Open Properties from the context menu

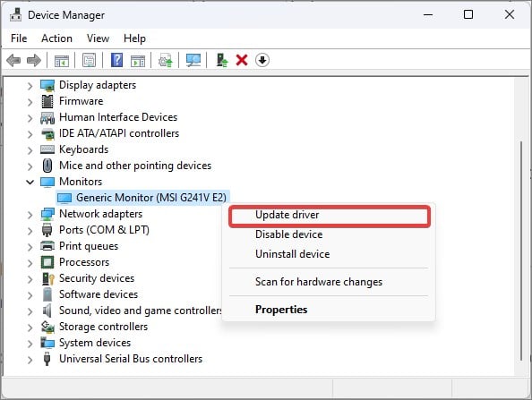pos(329,310)
